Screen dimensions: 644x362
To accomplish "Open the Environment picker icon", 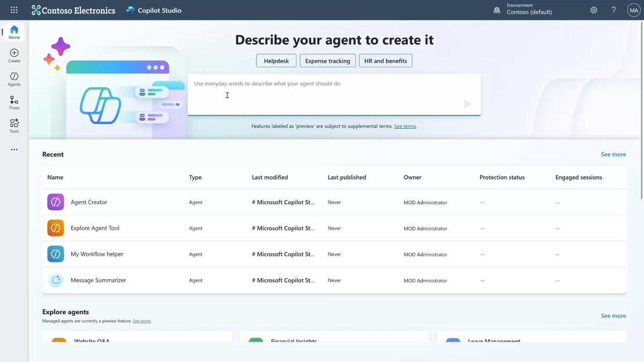I will (497, 10).
